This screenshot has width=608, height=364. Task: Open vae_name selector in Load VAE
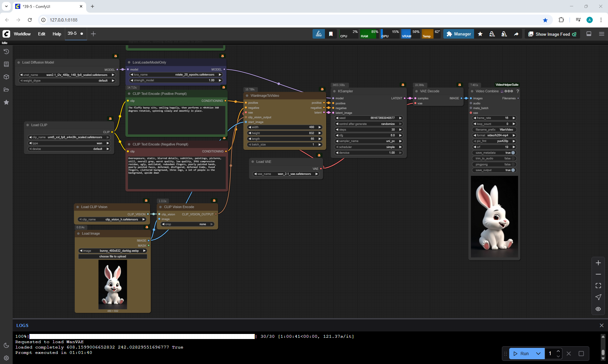point(286,174)
